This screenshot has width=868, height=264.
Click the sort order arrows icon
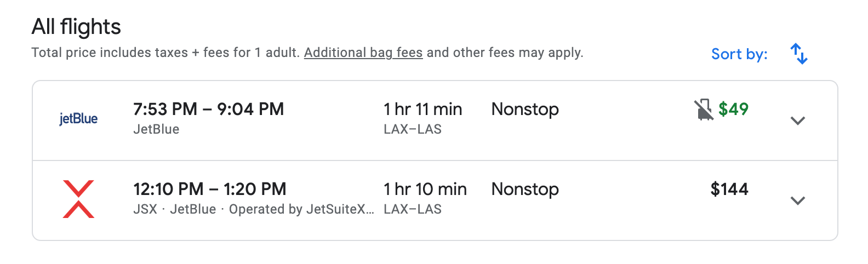point(799,54)
